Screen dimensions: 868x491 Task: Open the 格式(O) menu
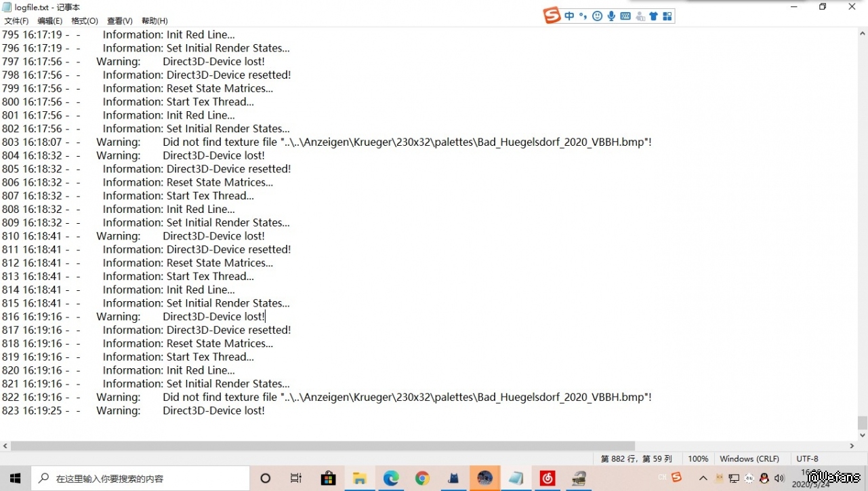click(x=85, y=21)
